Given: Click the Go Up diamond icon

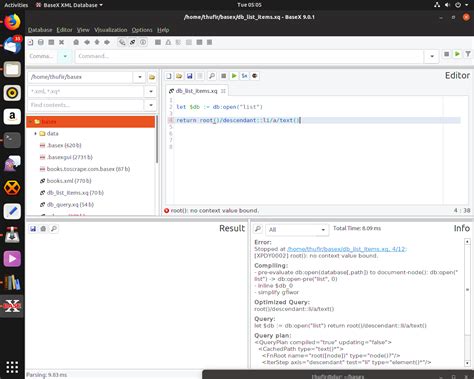Looking at the screenshot, I should 97,42.
